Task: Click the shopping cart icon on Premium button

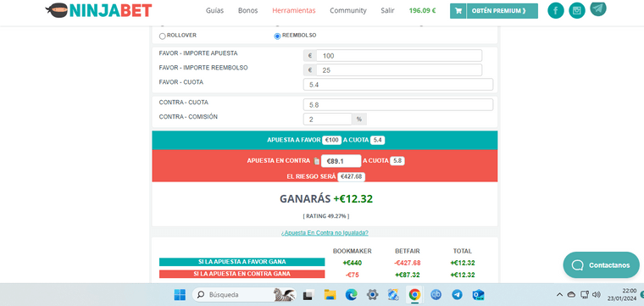Action: click(458, 11)
